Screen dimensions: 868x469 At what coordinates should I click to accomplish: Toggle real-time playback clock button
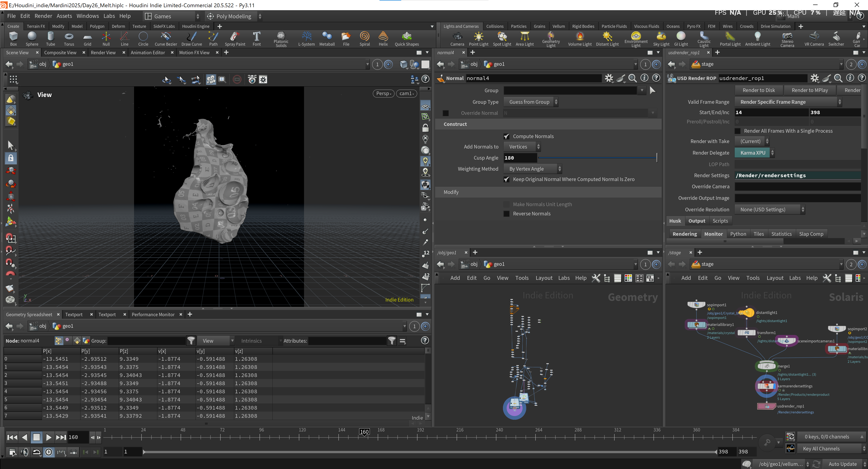click(x=49, y=452)
